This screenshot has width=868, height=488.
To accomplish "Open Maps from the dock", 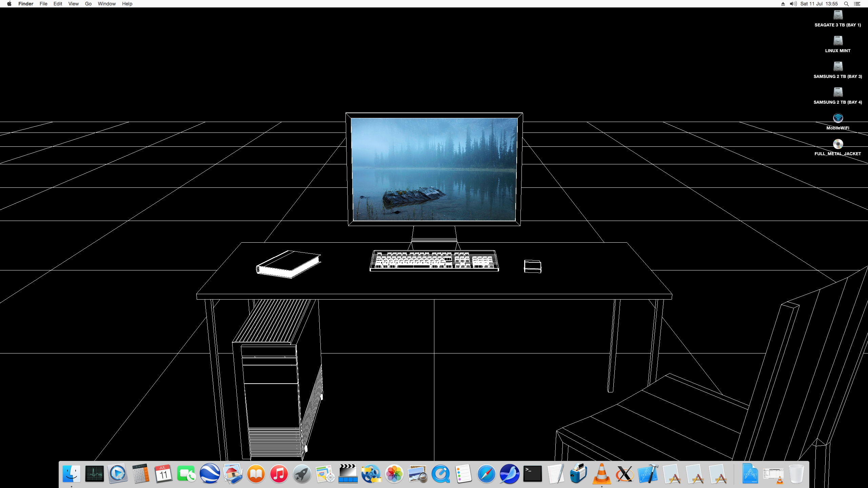I will (x=325, y=473).
